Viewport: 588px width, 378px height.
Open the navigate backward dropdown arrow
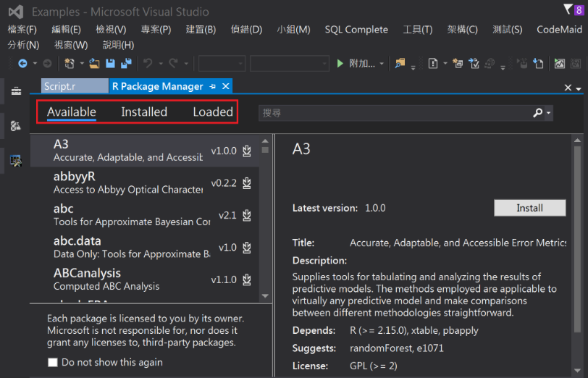(35, 64)
